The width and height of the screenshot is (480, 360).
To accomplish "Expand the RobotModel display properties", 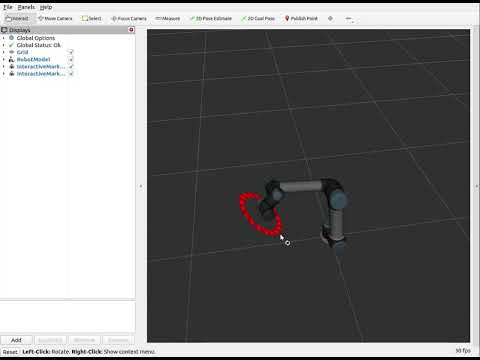I will pyautogui.click(x=4, y=59).
